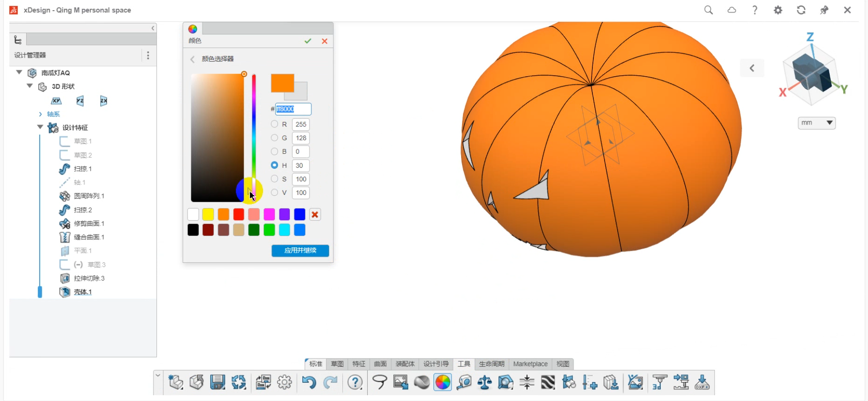Click the save floppy disk icon

(217, 383)
